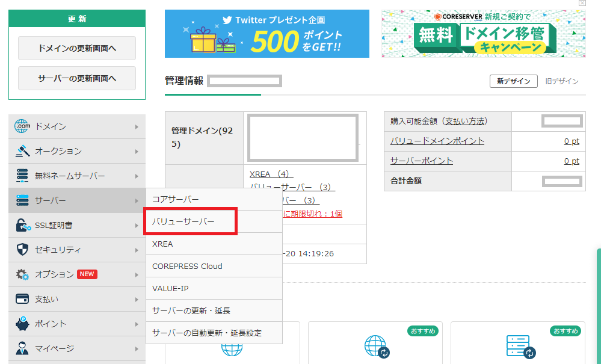Open the セキュリティ sidebar item
Screen dimensions: 601x364
pos(77,250)
